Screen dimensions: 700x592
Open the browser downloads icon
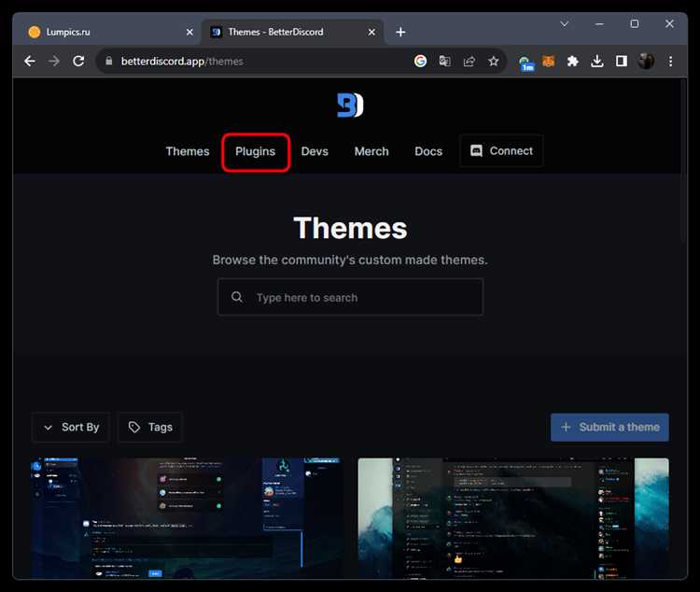pyautogui.click(x=597, y=61)
